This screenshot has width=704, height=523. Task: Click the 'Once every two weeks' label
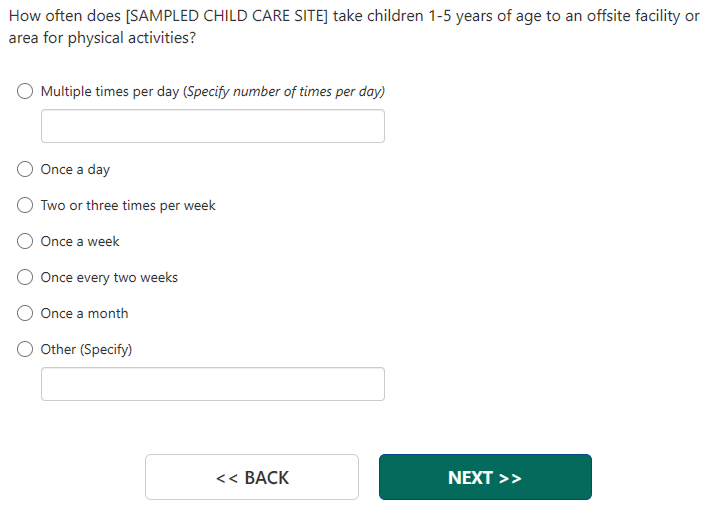point(109,277)
